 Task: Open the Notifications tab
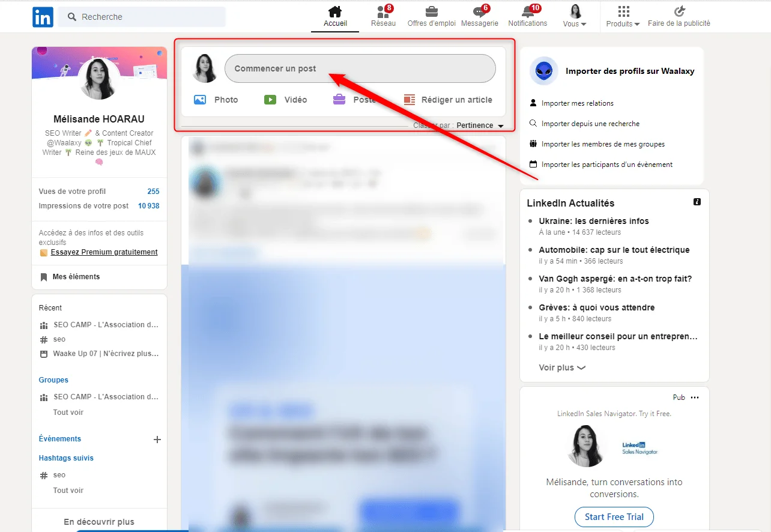528,17
